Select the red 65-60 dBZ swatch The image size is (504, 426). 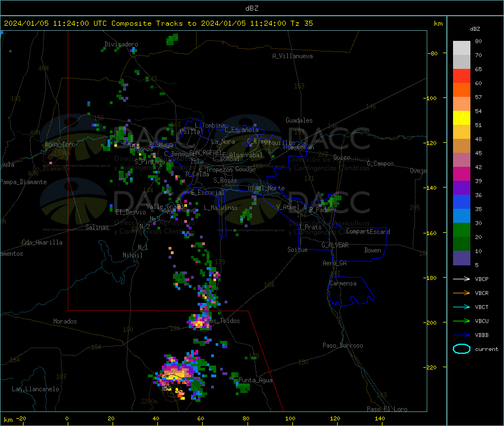tap(461, 76)
